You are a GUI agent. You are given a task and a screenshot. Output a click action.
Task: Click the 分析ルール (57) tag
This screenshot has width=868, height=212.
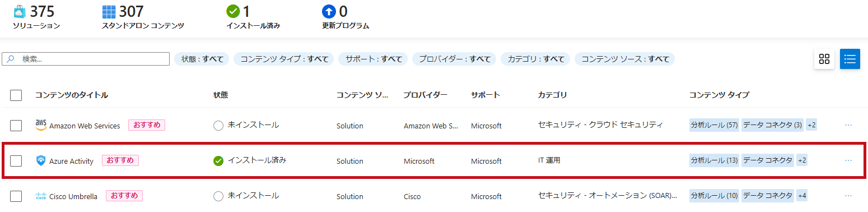pyautogui.click(x=715, y=125)
